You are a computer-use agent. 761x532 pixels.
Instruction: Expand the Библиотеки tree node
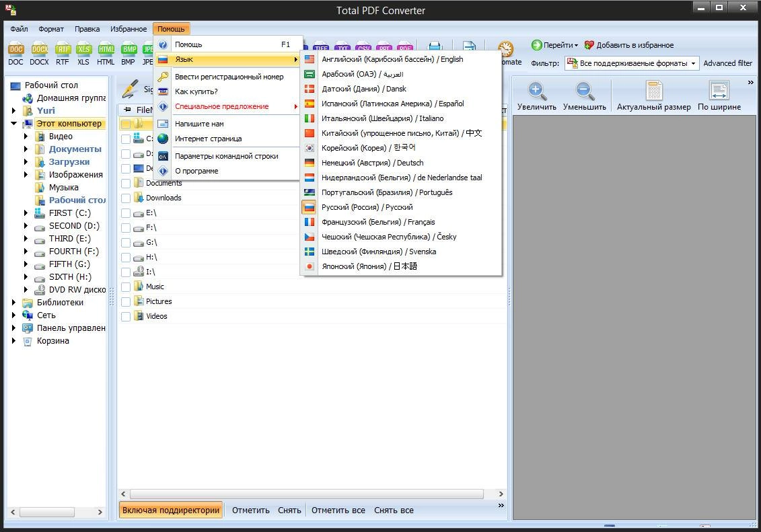click(13, 302)
